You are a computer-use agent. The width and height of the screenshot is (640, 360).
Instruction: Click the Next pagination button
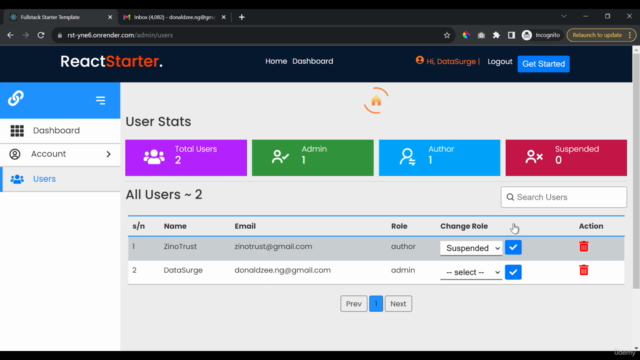[x=398, y=304]
